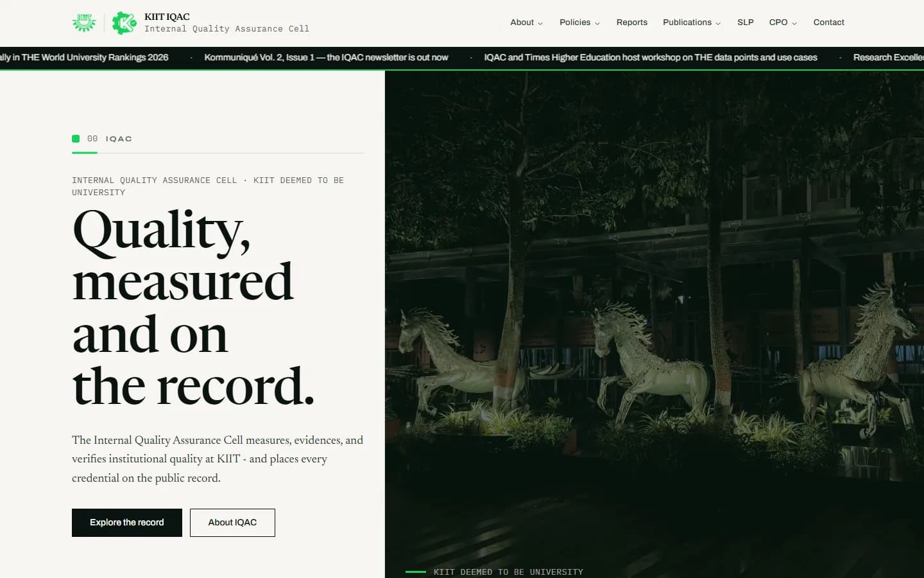Open the Times Higher Education workshop ticker item
This screenshot has width=924, height=578.
[651, 57]
